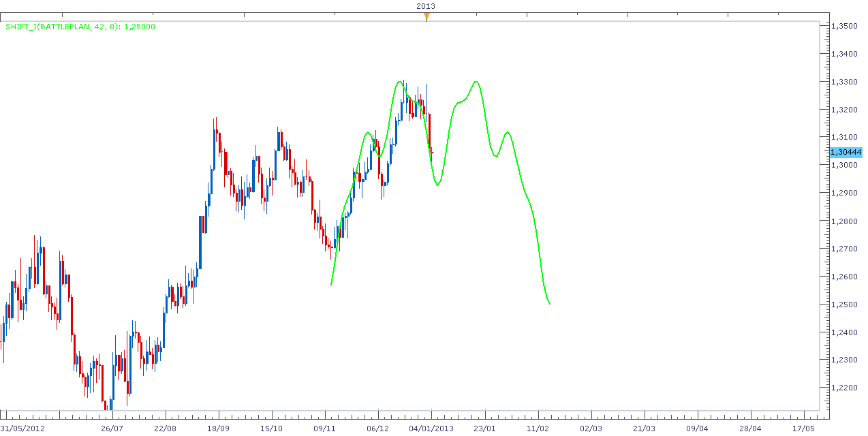Click the 26/07 date label

[x=112, y=429]
